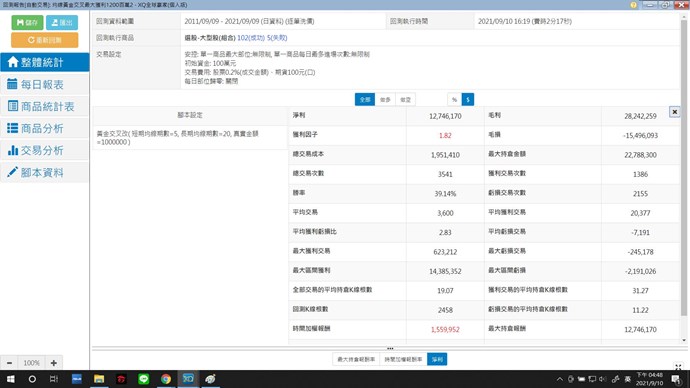Image resolution: width=690 pixels, height=388 pixels.
Task: Click the blue ASUS app icon on taskbar
Action: [77, 379]
